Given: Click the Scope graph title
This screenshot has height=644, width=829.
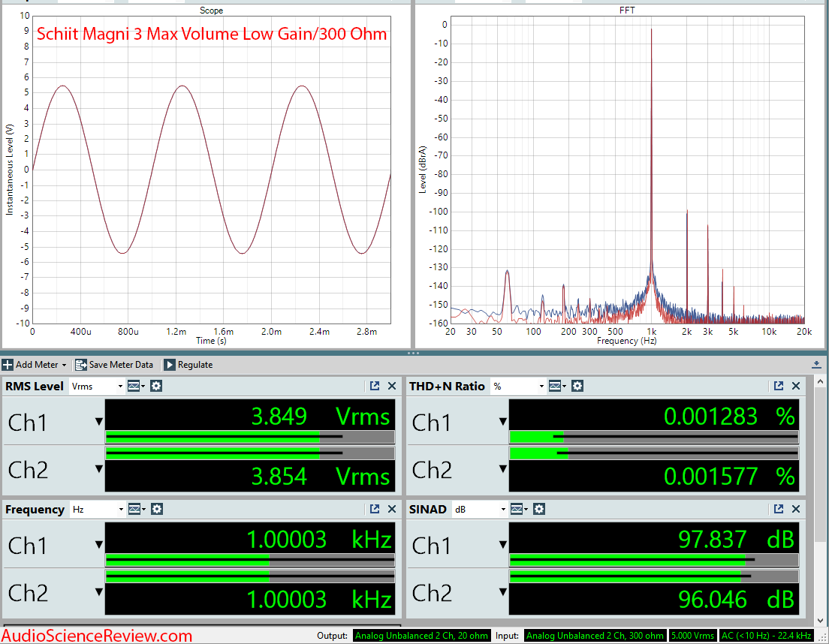Looking at the screenshot, I should [x=211, y=11].
